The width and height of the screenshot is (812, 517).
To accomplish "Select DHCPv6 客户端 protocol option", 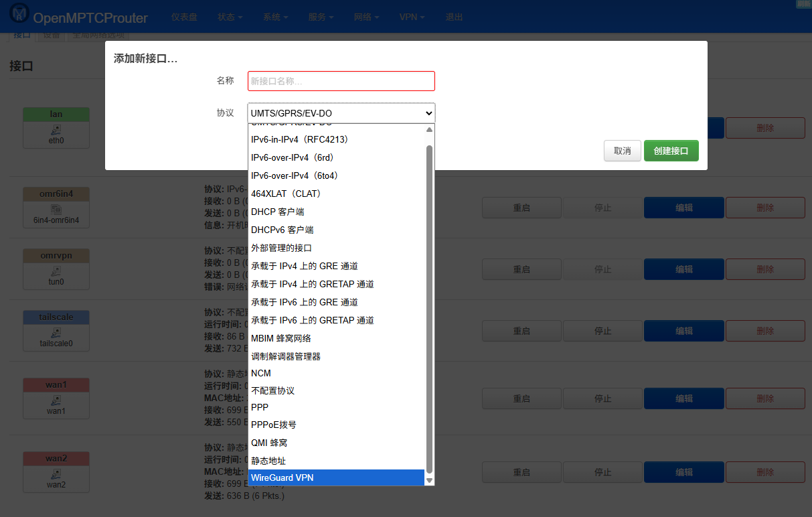I will pos(336,230).
